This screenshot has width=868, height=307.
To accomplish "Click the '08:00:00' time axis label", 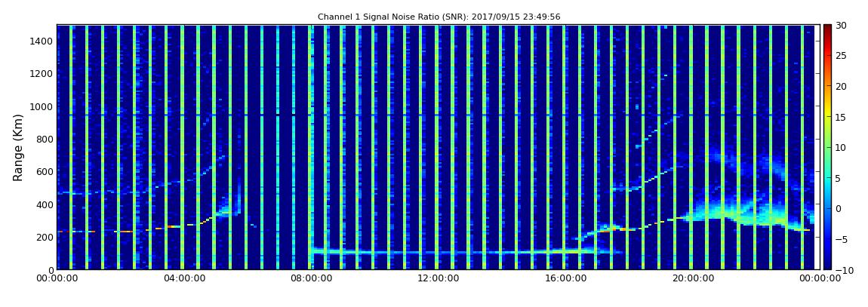I will point(312,278).
